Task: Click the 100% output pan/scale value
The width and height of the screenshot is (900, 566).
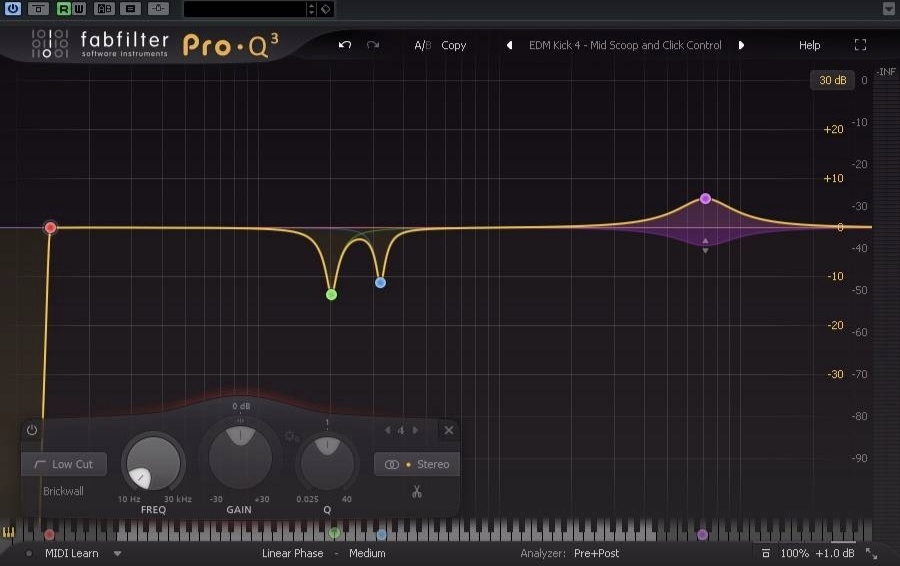Action: (794, 553)
